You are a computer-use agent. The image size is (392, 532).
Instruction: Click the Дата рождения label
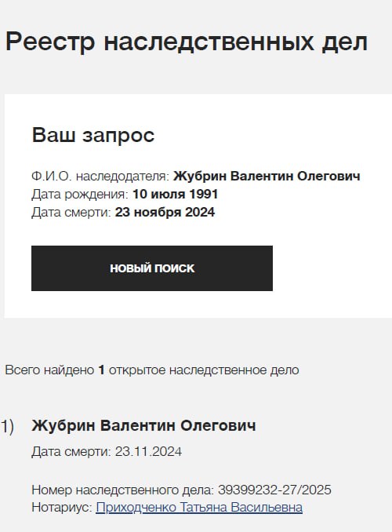80,194
